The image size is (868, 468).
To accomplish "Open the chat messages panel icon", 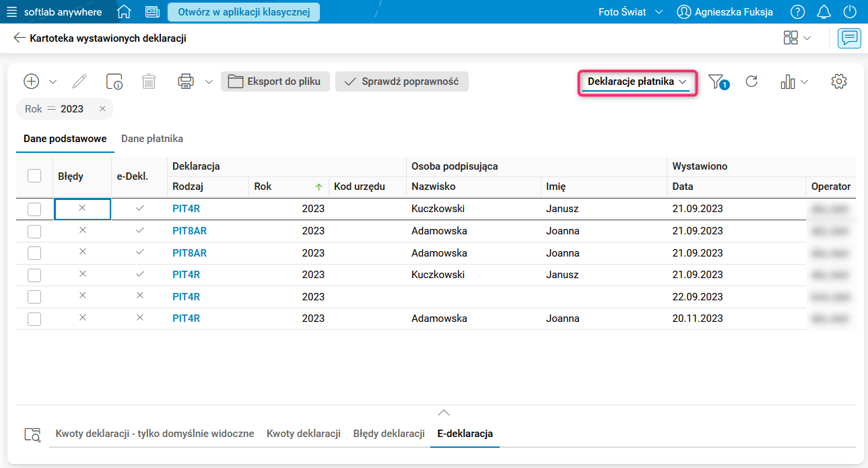I will pos(849,38).
